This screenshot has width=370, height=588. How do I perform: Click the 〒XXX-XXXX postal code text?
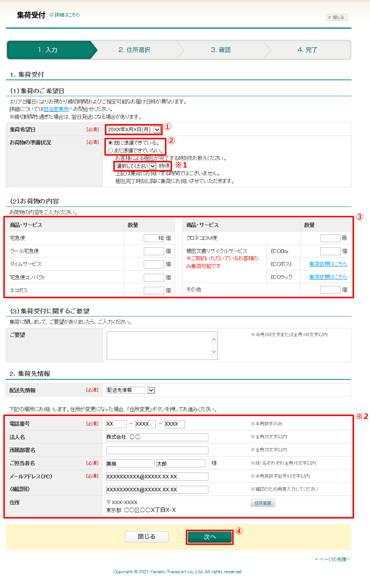122,502
